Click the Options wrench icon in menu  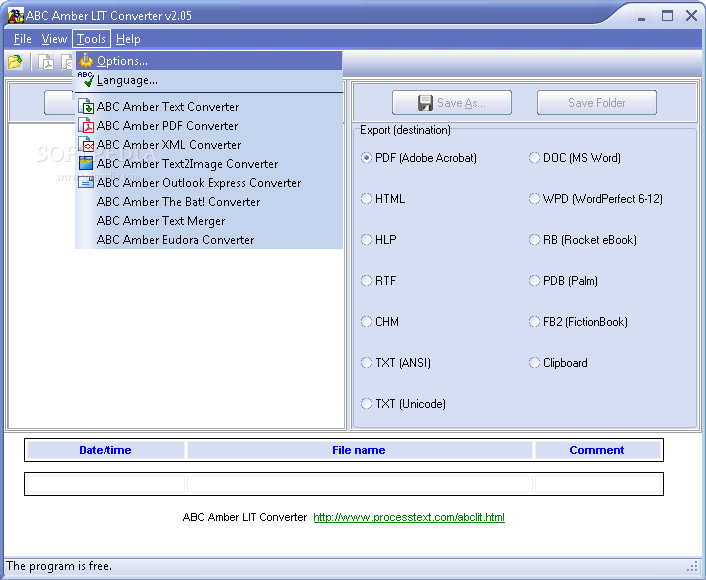(x=86, y=60)
